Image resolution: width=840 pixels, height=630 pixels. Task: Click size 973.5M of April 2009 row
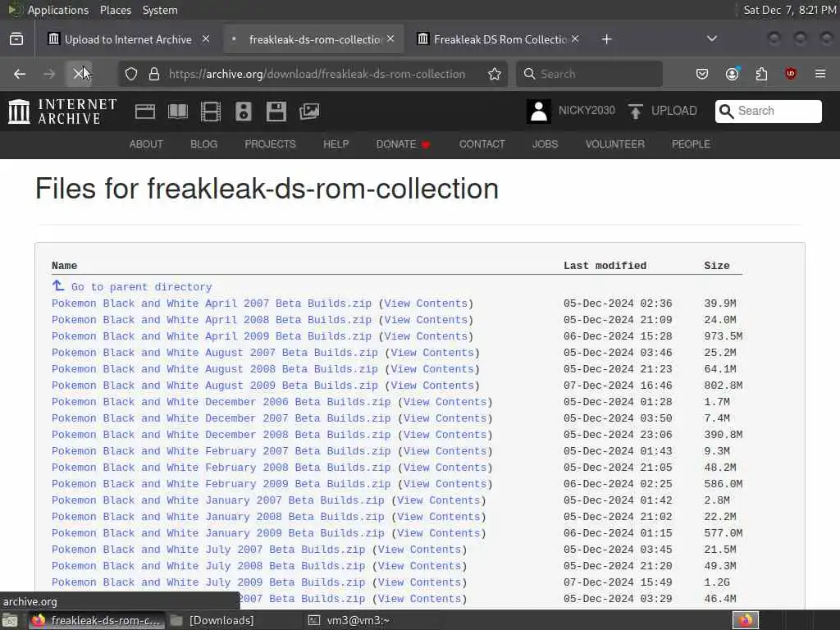coord(723,336)
